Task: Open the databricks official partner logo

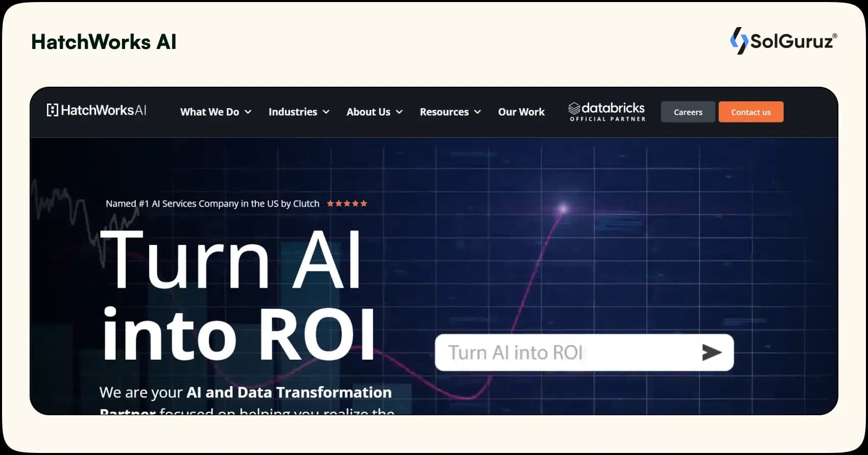Action: [x=607, y=112]
